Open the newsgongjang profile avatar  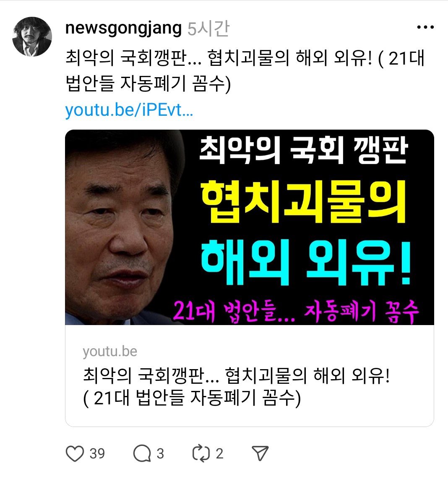point(32,36)
